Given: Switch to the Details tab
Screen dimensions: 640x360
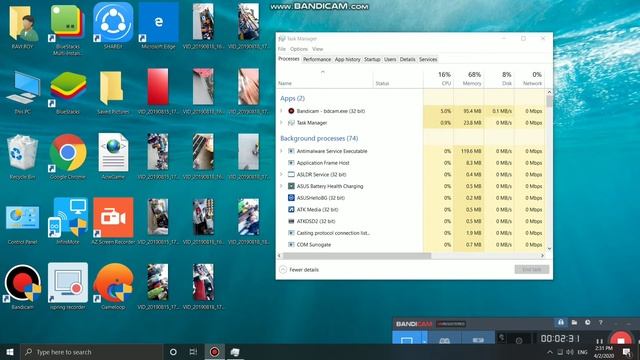Looking at the screenshot, I should [407, 59].
